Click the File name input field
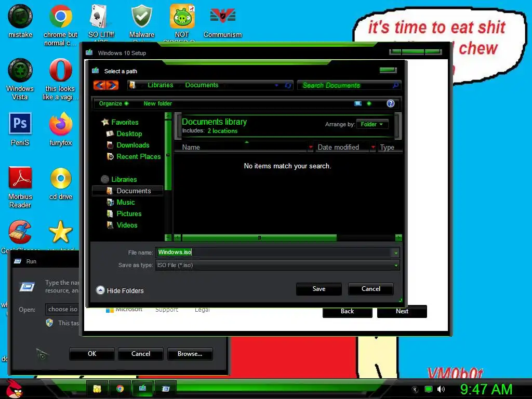 coord(274,252)
